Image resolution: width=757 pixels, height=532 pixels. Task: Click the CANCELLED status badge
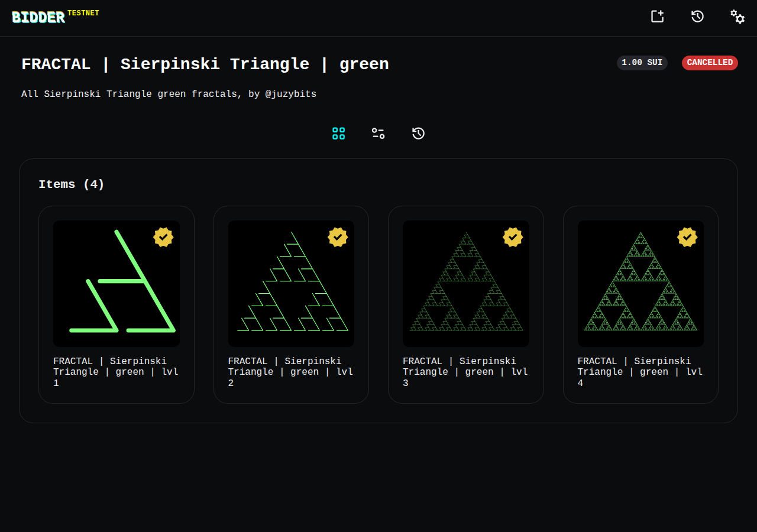click(710, 63)
